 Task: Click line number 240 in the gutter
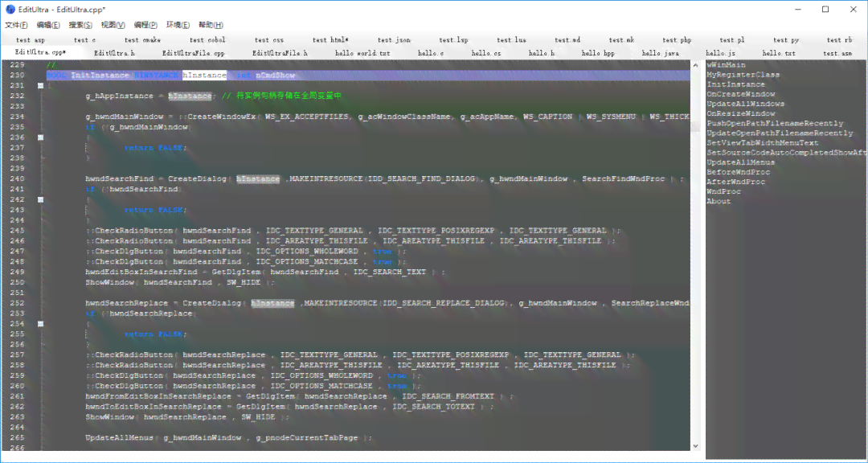coord(17,179)
